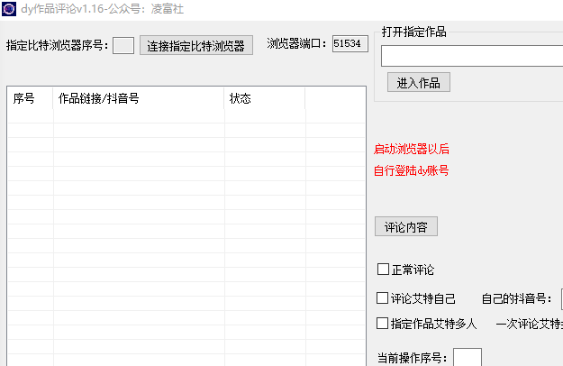Click the 浏览器端口 label
This screenshot has height=366, width=563.
click(x=297, y=43)
